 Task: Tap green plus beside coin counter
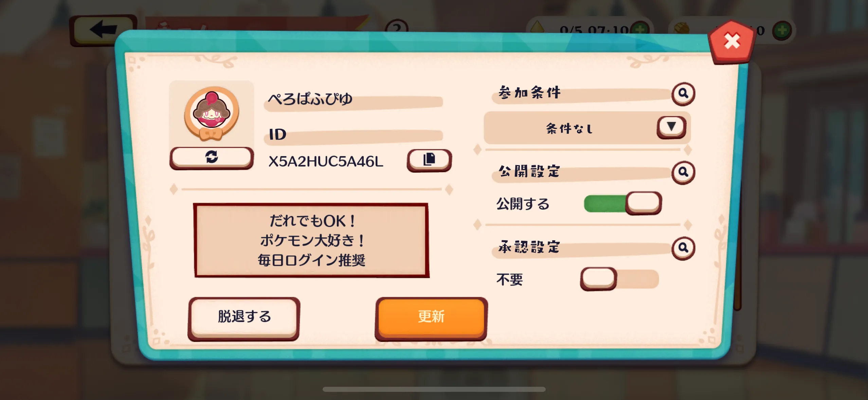(x=782, y=31)
